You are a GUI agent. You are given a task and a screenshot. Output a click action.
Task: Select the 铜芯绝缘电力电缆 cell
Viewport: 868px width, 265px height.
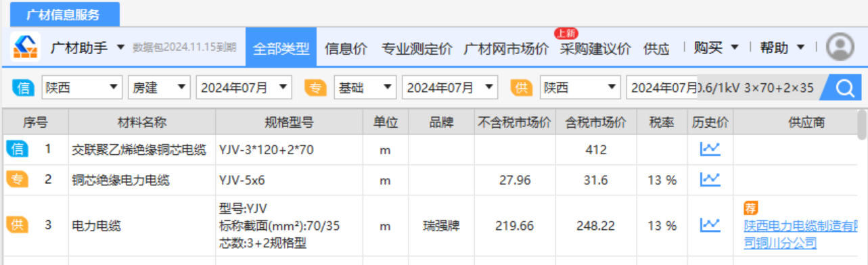pos(142,180)
